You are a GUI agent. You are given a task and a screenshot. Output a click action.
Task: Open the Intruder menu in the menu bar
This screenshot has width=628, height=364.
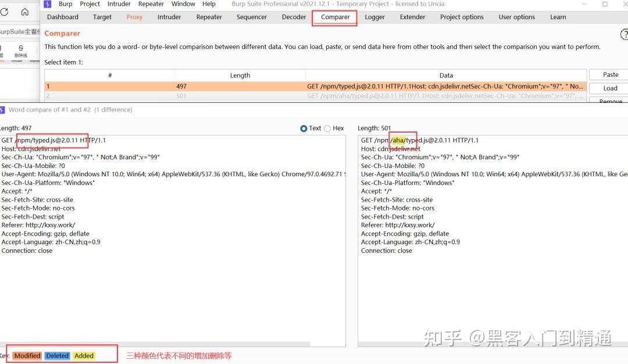pyautogui.click(x=119, y=4)
